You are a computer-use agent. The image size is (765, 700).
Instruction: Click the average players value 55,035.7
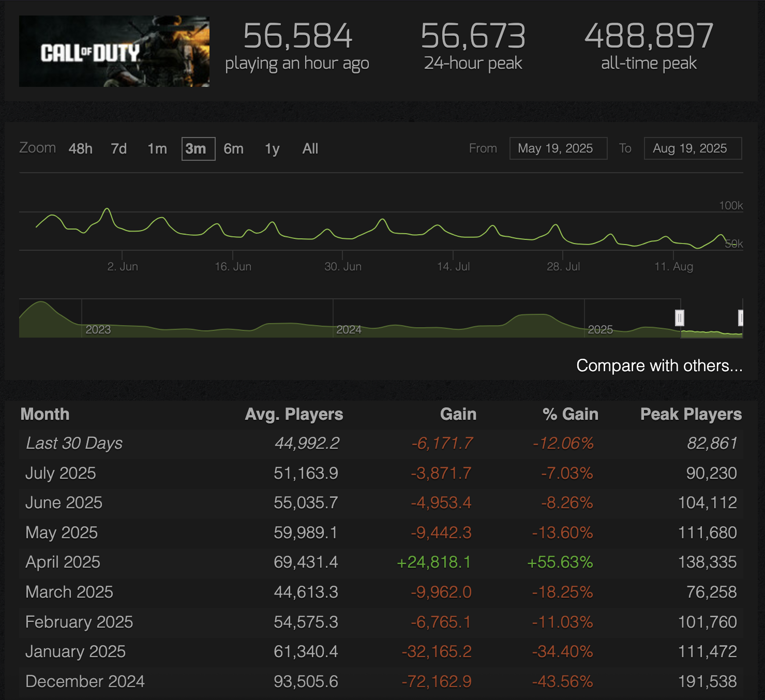pyautogui.click(x=306, y=503)
